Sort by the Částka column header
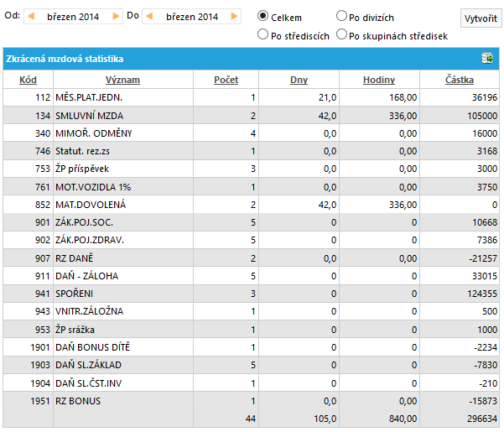The image size is (504, 432). click(x=460, y=80)
